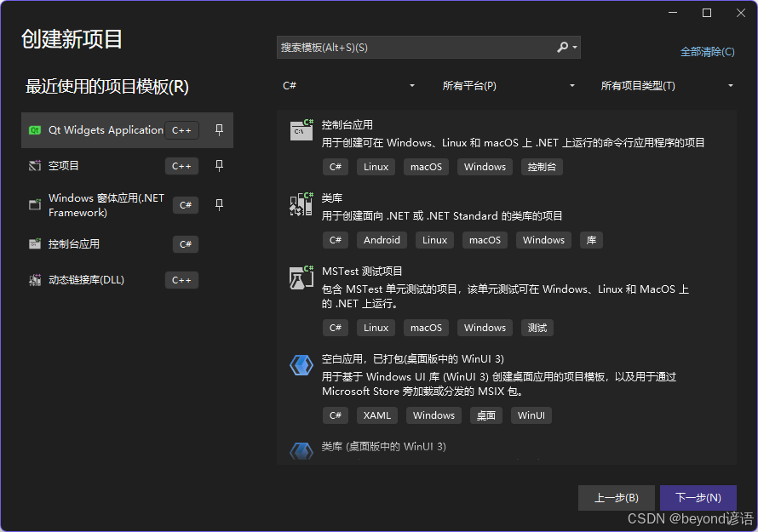Screen dimensions: 758x532
Task: Click the MSTest 测试项目 flask icon
Action: [x=301, y=277]
